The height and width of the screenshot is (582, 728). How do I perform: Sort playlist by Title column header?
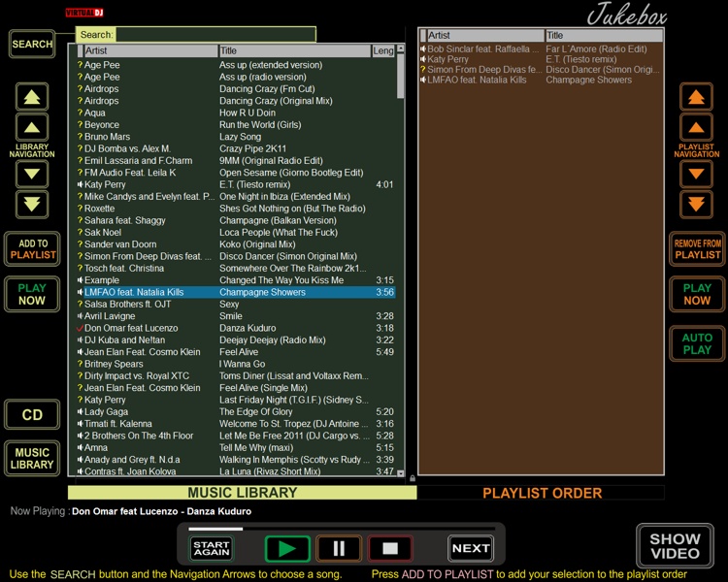point(604,35)
